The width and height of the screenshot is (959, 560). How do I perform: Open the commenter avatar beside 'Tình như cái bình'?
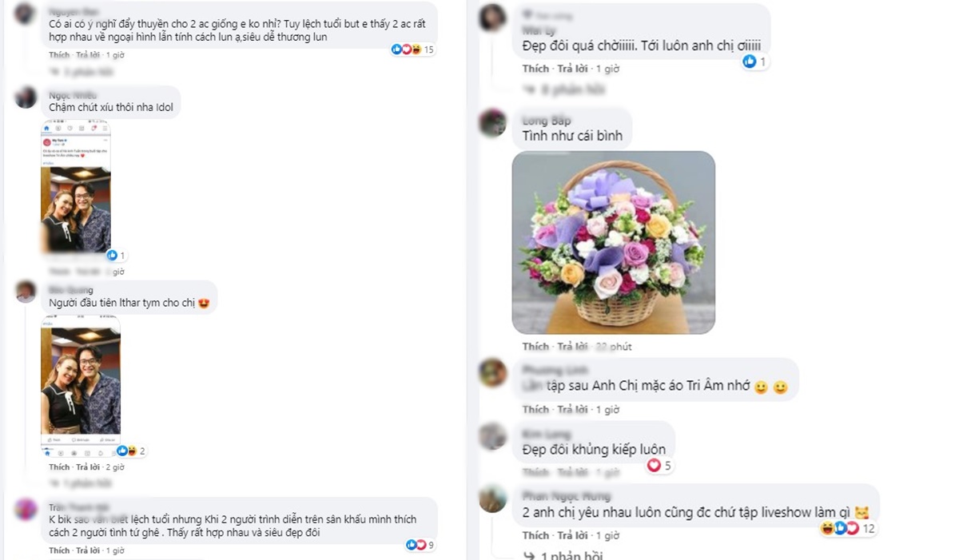click(x=492, y=123)
